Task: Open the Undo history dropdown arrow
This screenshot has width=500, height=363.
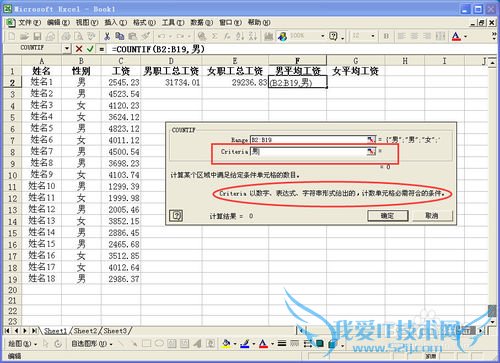Action: click(170, 36)
